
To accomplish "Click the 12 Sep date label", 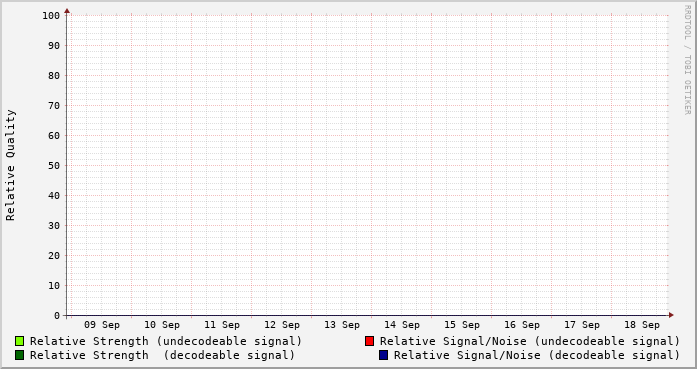I will click(282, 325).
